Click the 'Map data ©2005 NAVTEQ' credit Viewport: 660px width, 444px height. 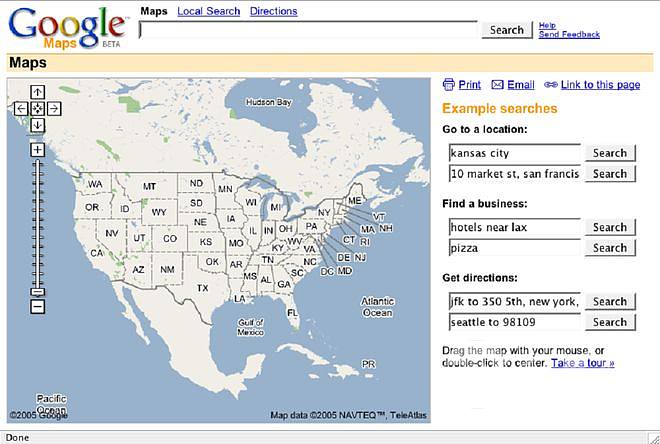coord(349,415)
